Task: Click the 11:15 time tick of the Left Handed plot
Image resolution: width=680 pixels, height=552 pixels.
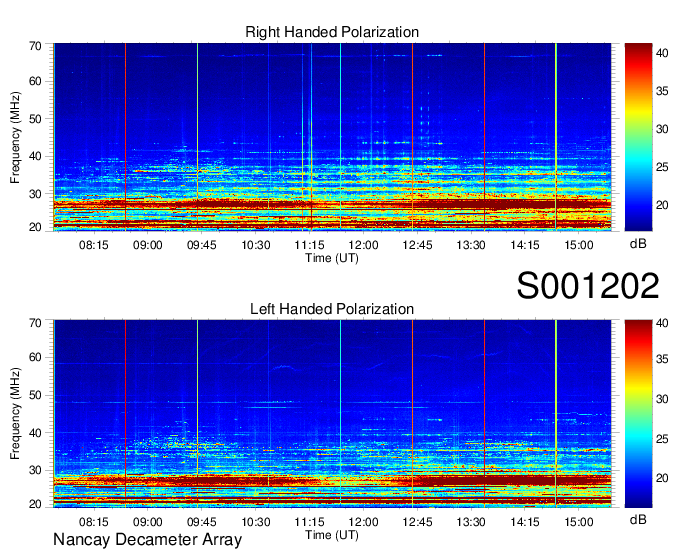Action: coord(309,522)
